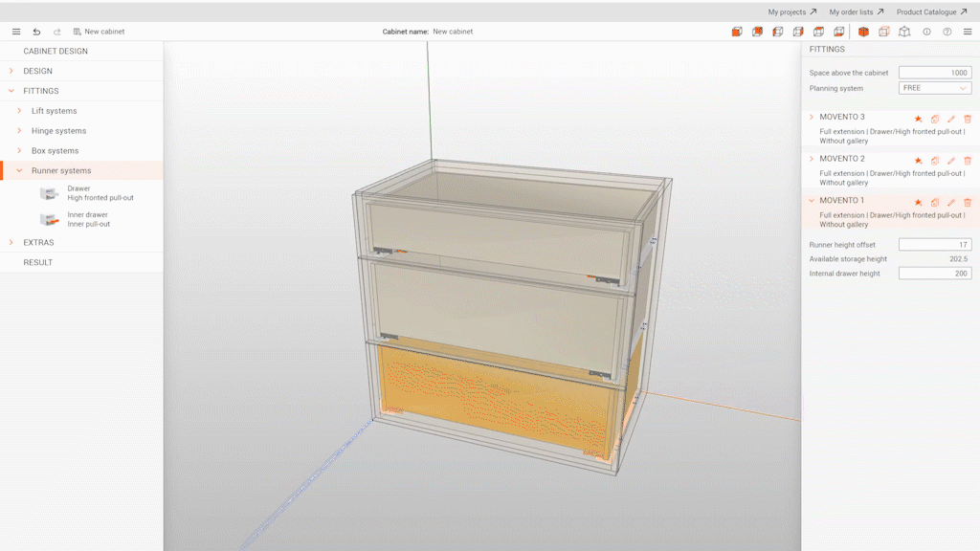Select the solid cube view icon in toolbar

click(862, 32)
